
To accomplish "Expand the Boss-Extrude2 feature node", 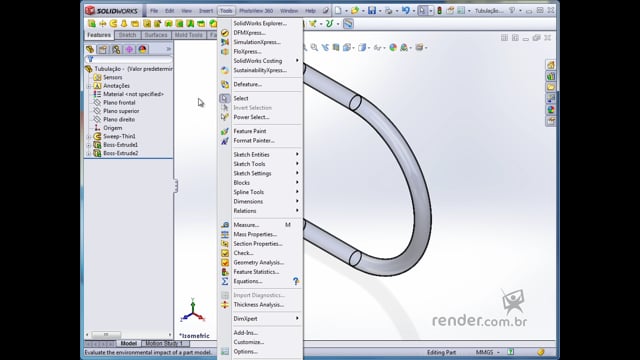I will click(89, 154).
